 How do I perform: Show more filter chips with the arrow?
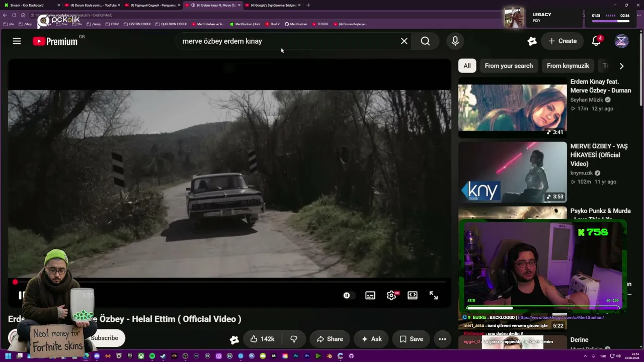click(x=621, y=66)
